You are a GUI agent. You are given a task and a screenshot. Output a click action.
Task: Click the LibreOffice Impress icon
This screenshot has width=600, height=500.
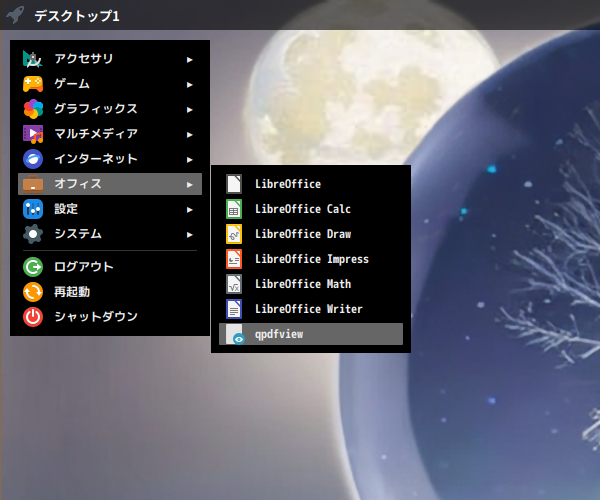pyautogui.click(x=234, y=259)
